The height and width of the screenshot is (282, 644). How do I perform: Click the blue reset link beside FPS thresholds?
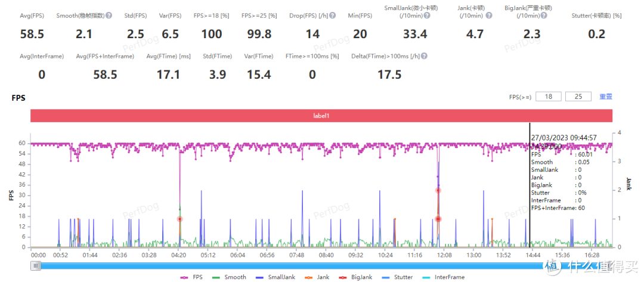[x=606, y=97]
